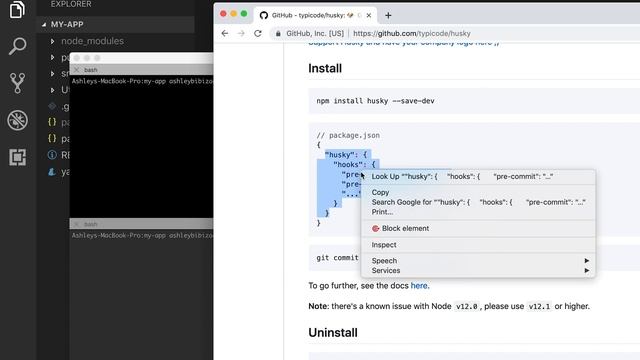The height and width of the screenshot is (360, 640).
Task: Click the 'git commit' code text
Action: (337, 258)
